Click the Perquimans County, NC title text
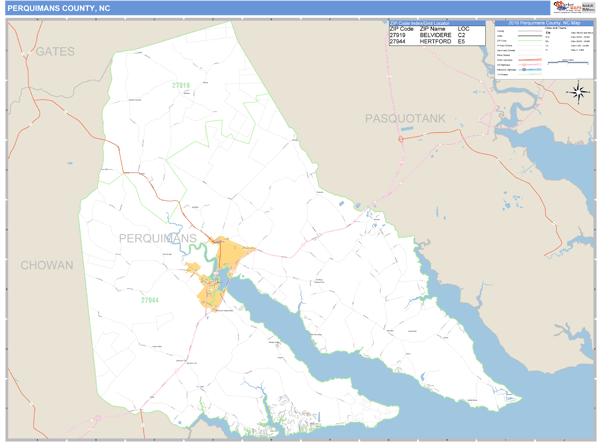 (x=59, y=8)
